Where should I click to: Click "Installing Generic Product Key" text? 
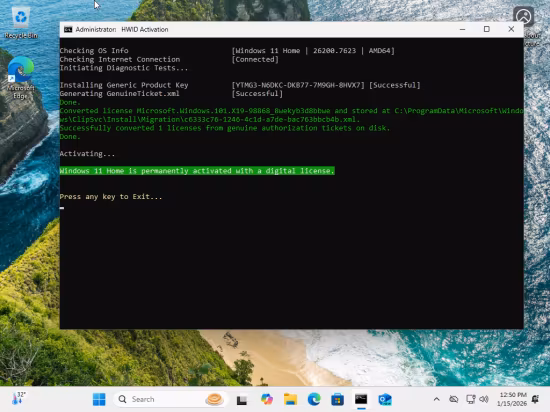(124, 85)
